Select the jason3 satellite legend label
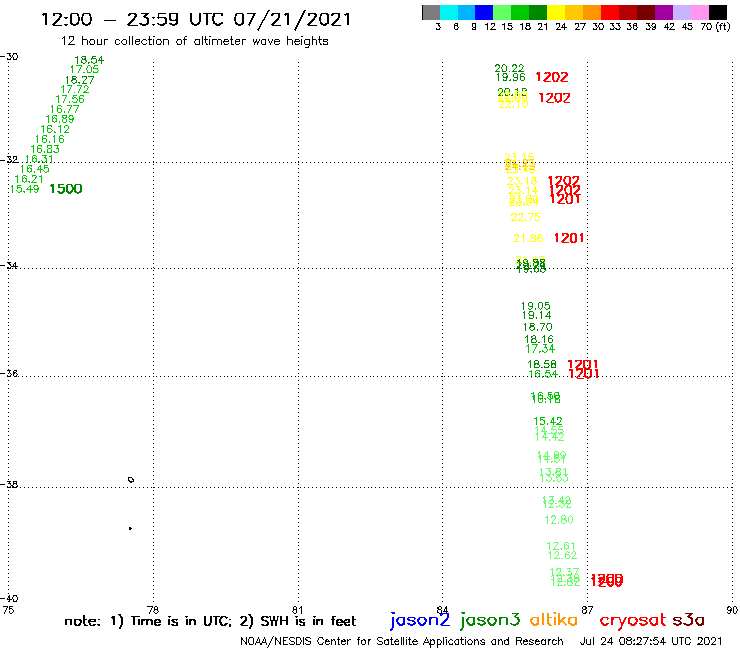This screenshot has height=650, width=740. pyautogui.click(x=490, y=620)
